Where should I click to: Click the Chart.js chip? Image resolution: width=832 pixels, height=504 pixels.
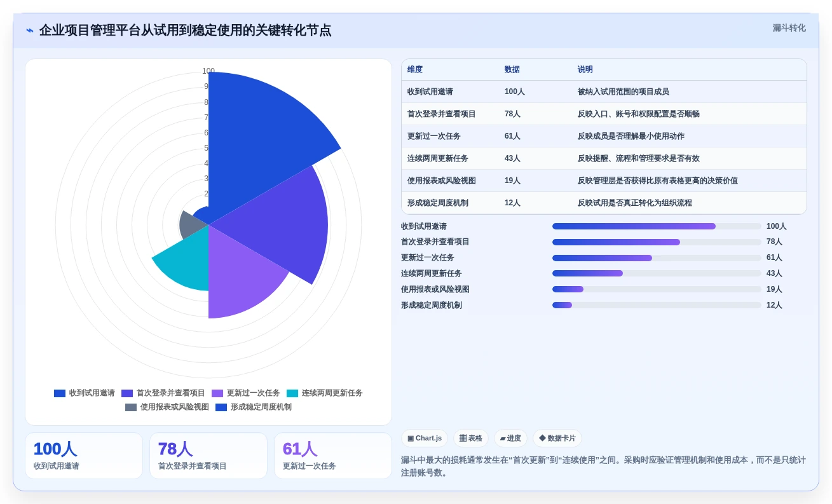(x=425, y=439)
